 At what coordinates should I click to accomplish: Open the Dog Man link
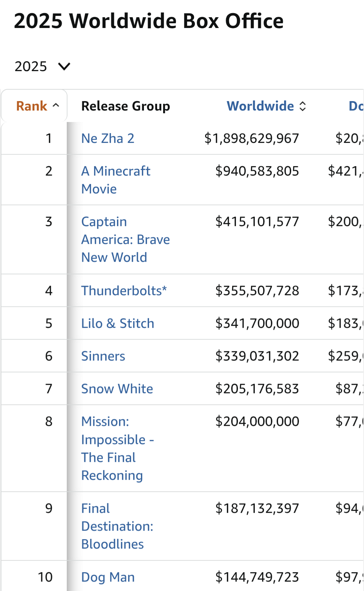pos(108,577)
